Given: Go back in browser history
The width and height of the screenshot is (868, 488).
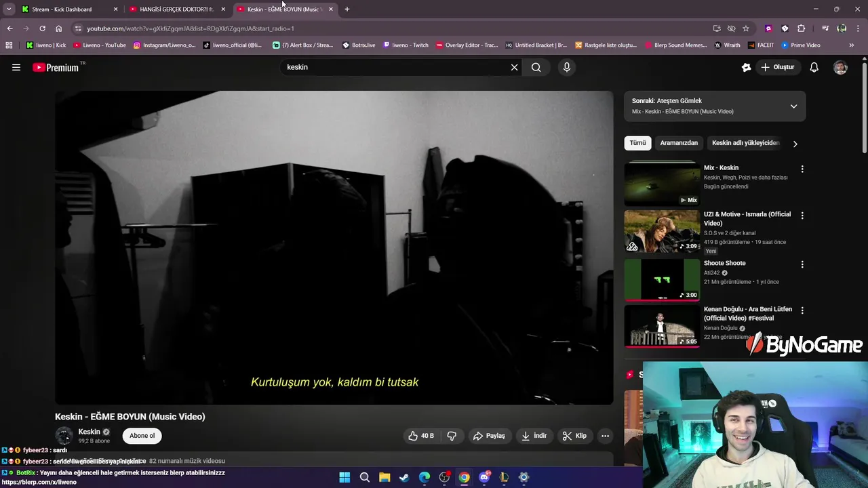Looking at the screenshot, I should 9,28.
